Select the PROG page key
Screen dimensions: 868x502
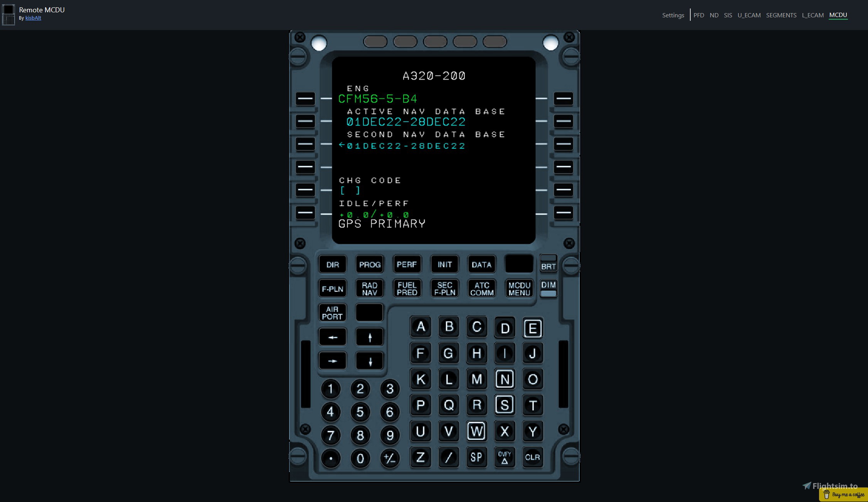pos(369,264)
